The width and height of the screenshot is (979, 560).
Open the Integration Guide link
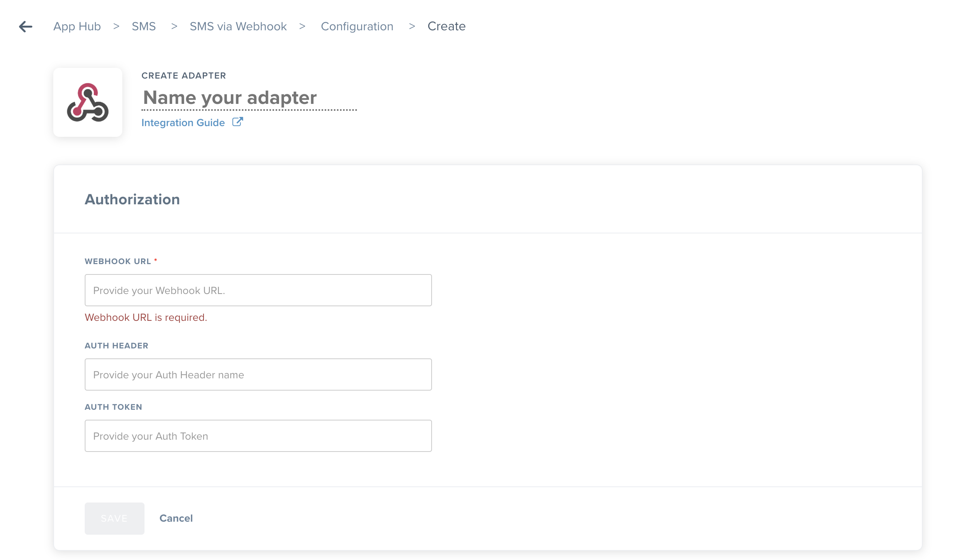[183, 123]
